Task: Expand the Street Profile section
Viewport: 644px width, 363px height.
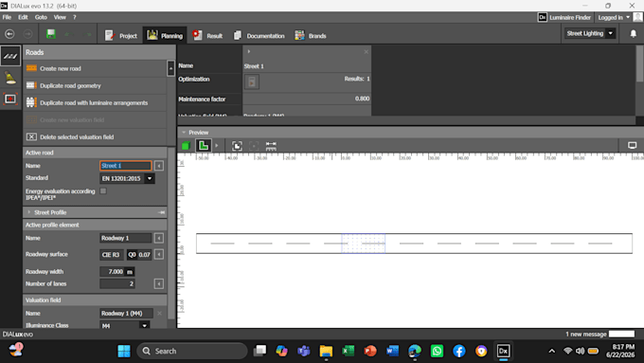Action: 29,212
